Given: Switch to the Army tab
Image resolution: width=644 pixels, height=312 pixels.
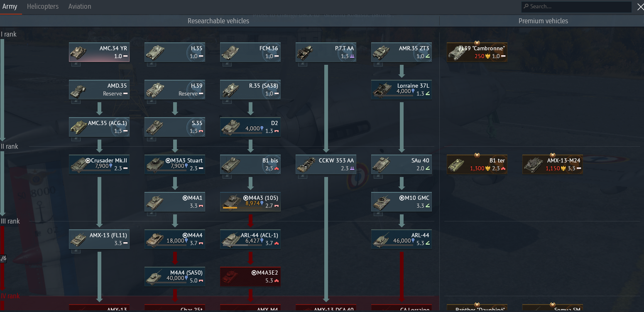Looking at the screenshot, I should point(10,7).
